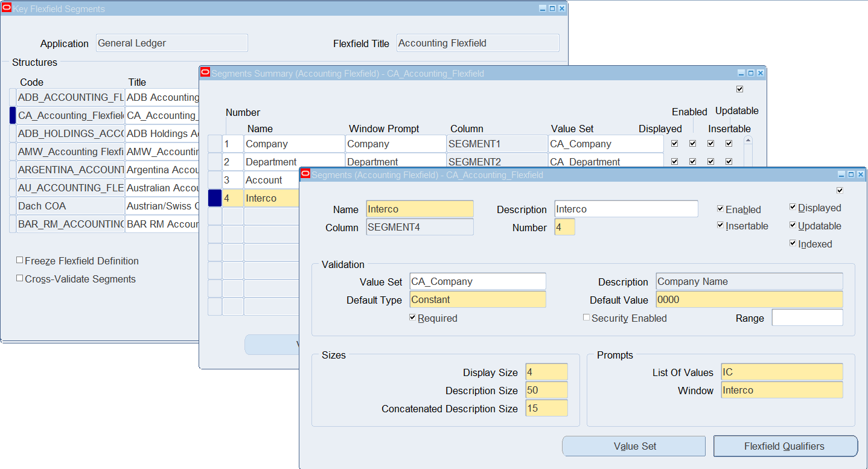Close the front Segments window
The height and width of the screenshot is (469, 868).
(861, 174)
